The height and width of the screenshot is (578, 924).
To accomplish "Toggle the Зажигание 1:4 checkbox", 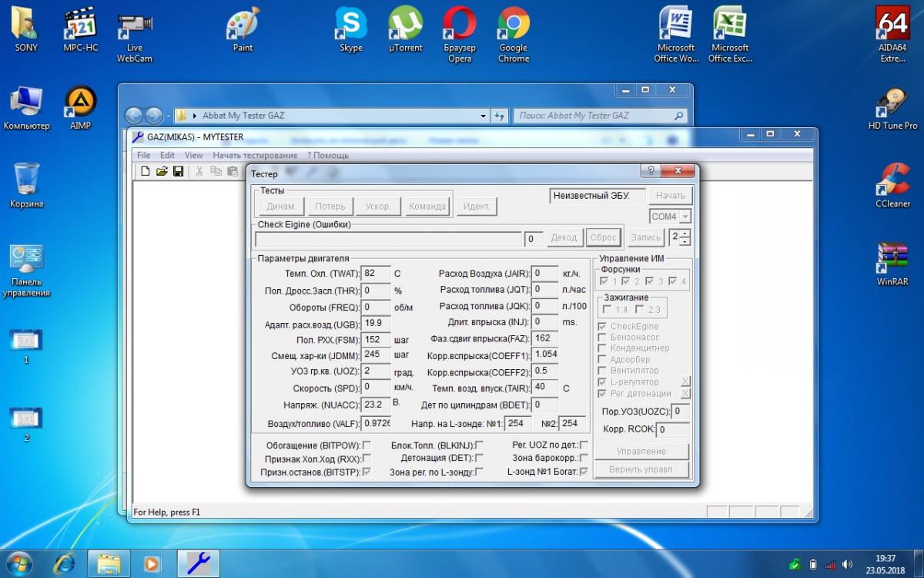I will pyautogui.click(x=608, y=310).
